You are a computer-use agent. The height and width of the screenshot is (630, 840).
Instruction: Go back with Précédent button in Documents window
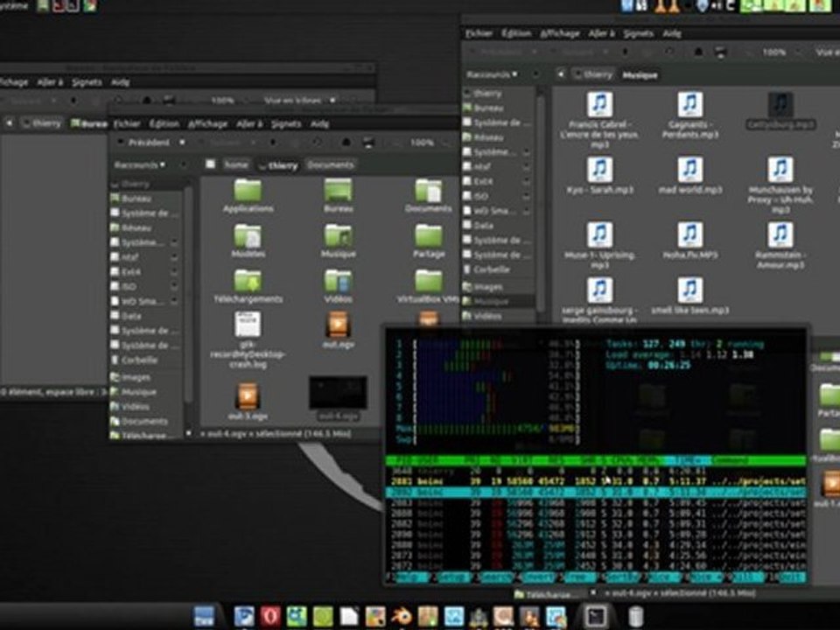(x=144, y=143)
